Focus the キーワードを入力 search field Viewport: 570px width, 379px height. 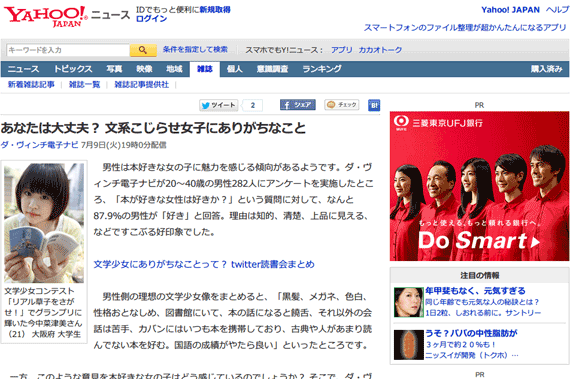point(68,50)
